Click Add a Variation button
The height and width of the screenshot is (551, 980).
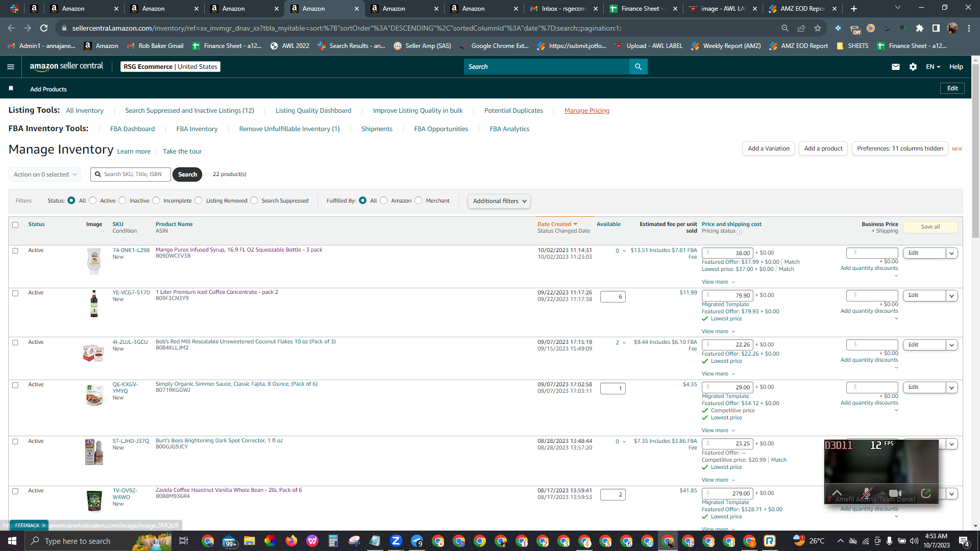tap(768, 148)
